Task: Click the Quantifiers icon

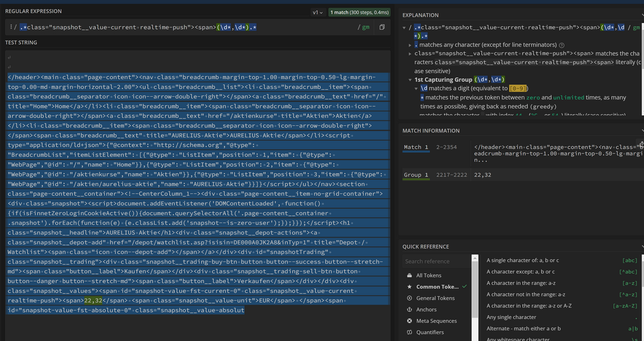Action: pos(410,332)
